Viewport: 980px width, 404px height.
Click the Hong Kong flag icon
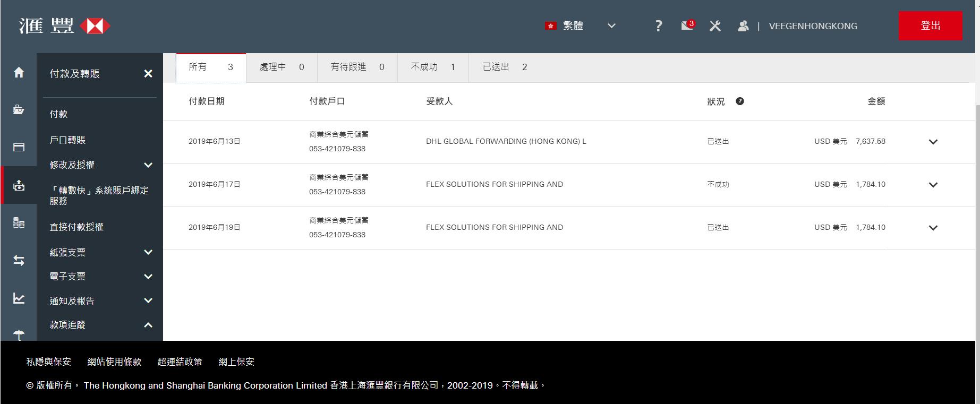(x=550, y=25)
